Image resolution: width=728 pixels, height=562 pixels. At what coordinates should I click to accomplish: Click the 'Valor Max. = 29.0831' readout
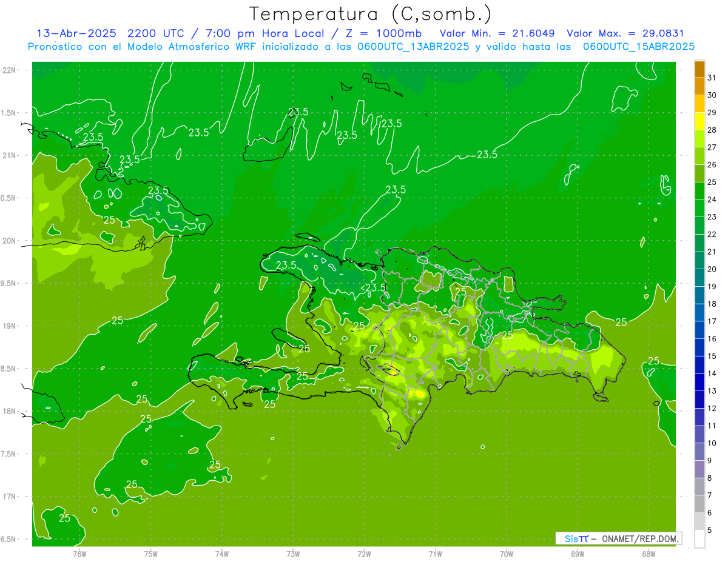point(625,33)
